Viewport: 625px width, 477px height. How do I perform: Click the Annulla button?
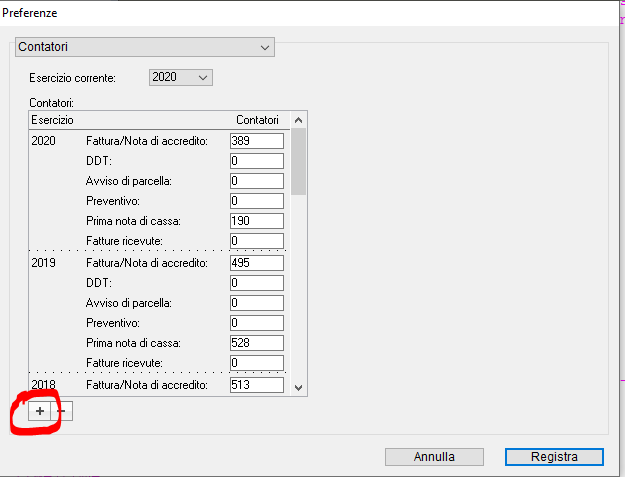click(434, 457)
